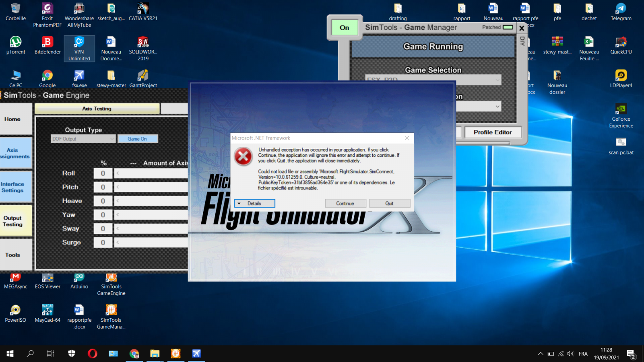This screenshot has height=362, width=644.
Task: Click Continue in the .NET error dialog
Action: click(x=345, y=204)
